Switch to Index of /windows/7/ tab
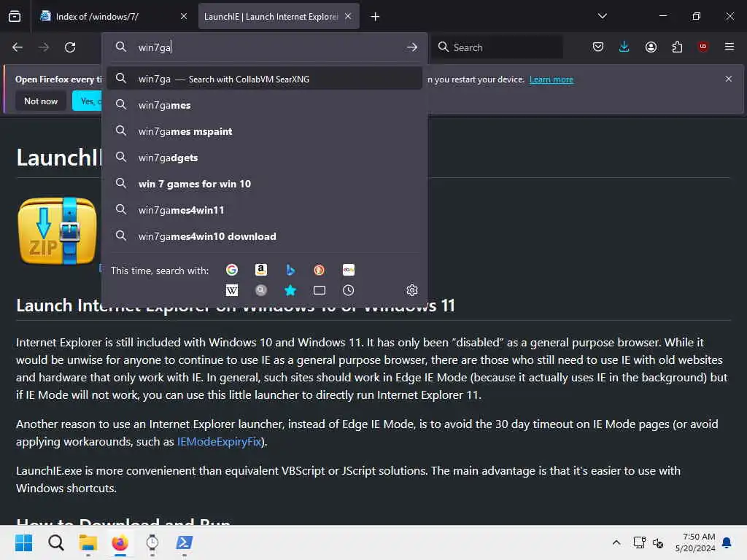 click(113, 17)
